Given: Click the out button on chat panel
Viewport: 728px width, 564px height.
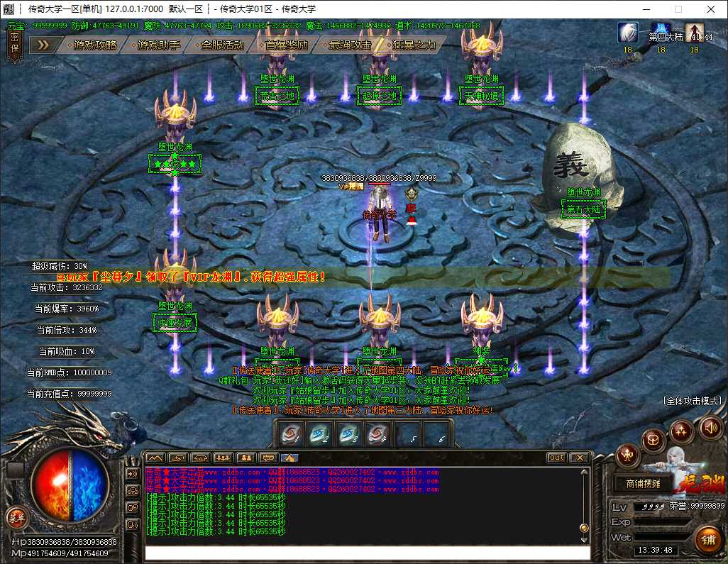Looking at the screenshot, I should click(x=556, y=458).
